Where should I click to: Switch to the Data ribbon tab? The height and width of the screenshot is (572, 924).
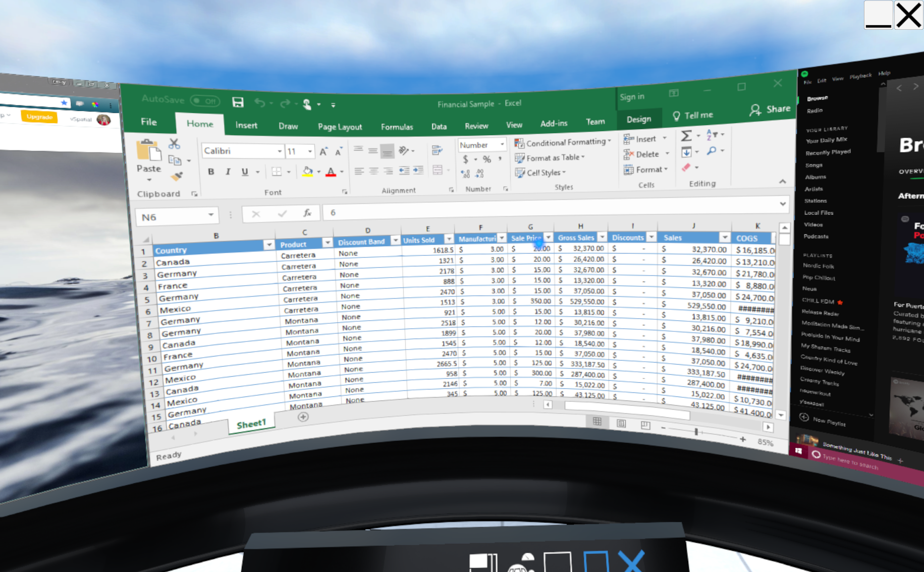(439, 126)
